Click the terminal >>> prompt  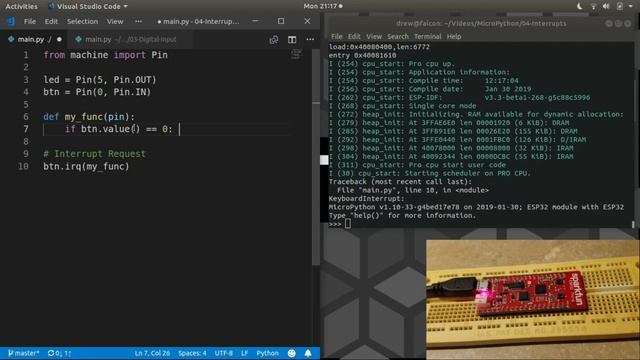pyautogui.click(x=335, y=224)
